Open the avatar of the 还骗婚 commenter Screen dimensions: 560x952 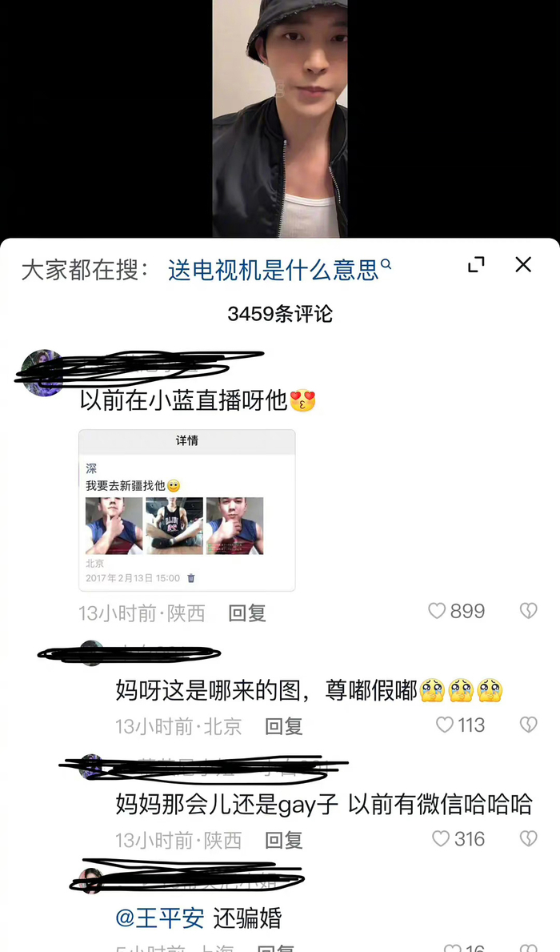click(90, 881)
